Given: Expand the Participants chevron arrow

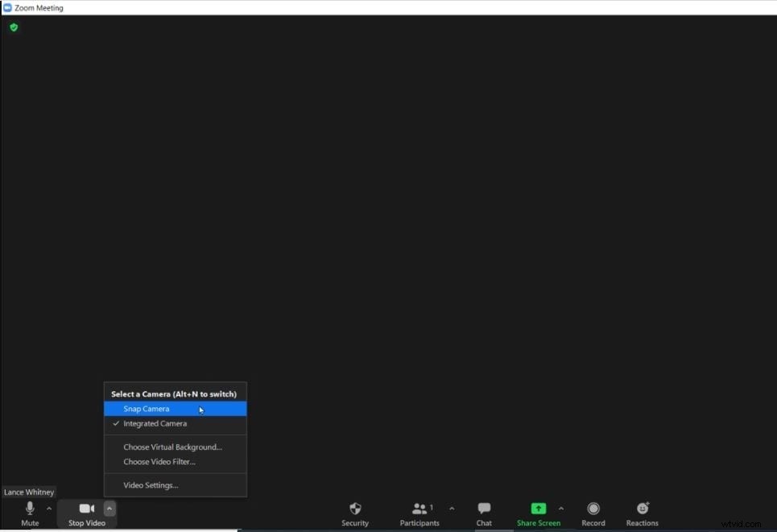Looking at the screenshot, I should pos(452,508).
